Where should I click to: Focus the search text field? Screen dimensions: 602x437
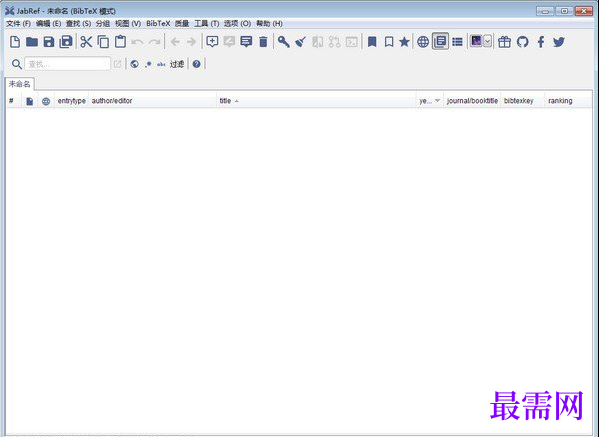[x=68, y=64]
